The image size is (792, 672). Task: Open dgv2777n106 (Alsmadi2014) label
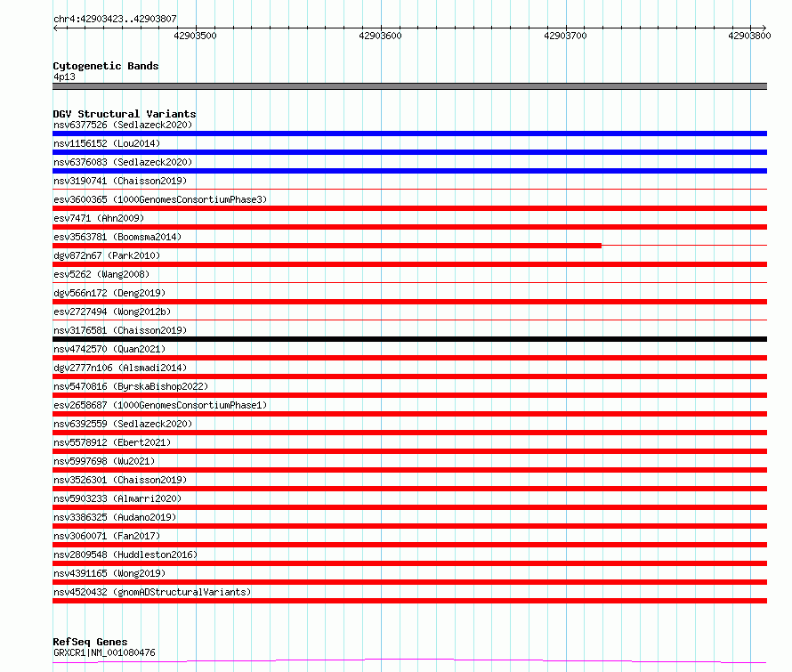[120, 368]
